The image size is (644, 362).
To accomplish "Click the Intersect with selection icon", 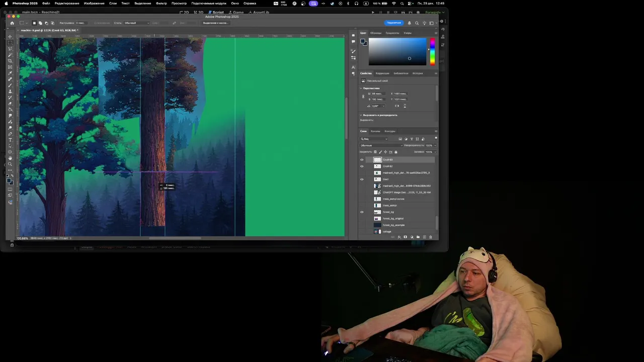I will (52, 23).
